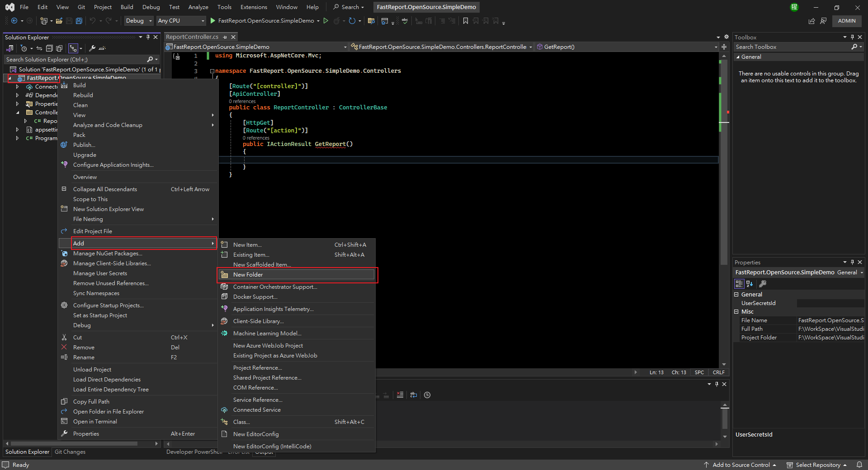Click the notifications bell in status bar
This screenshot has width=868, height=470.
coord(859,465)
